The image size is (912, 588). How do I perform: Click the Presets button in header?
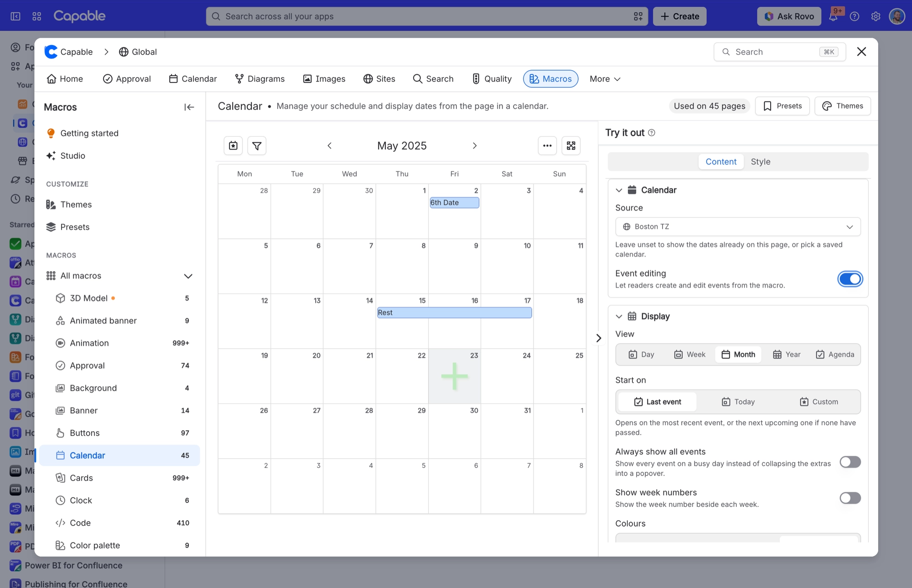point(782,106)
